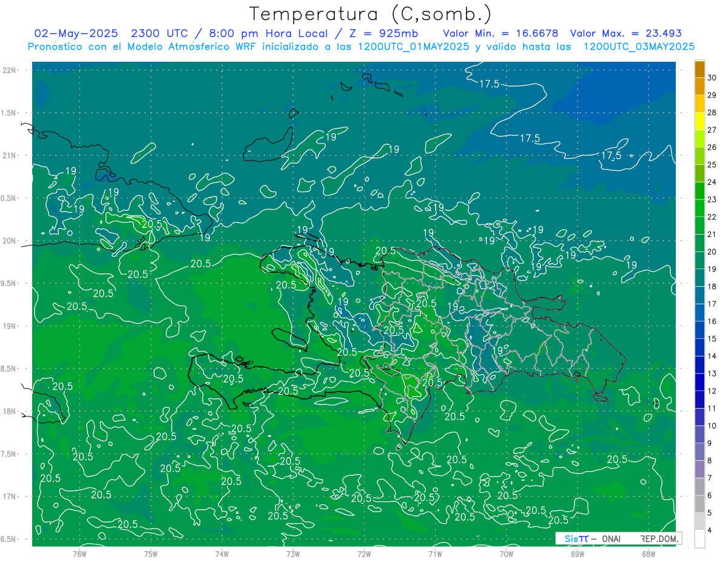Click the gray color scale swatch between 5 and 6

699,504
